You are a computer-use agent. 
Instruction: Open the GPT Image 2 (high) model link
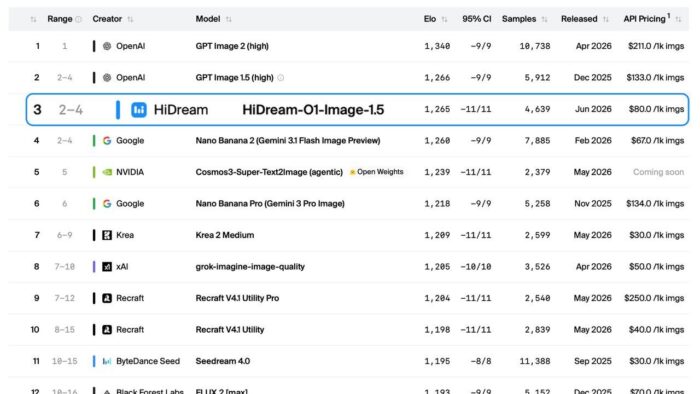(232, 46)
